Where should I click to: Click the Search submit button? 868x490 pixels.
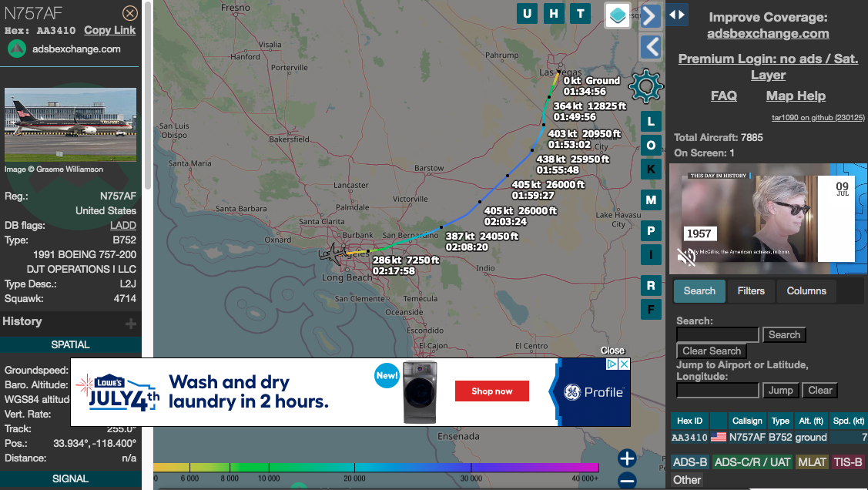tap(784, 334)
